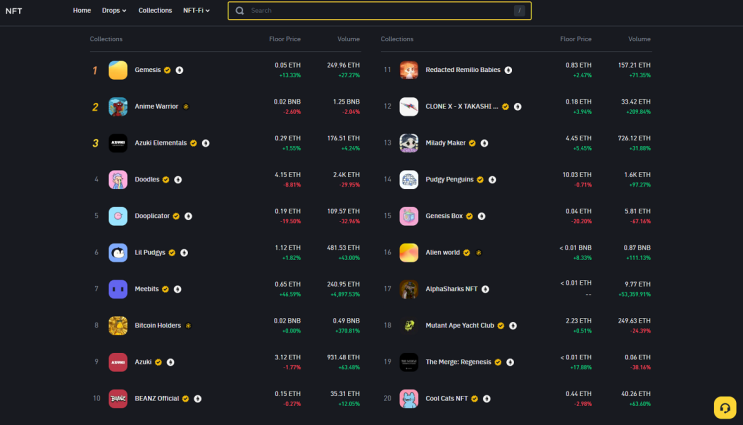Click the Meebits collection name
Image resolution: width=743 pixels, height=425 pixels.
[x=147, y=289]
